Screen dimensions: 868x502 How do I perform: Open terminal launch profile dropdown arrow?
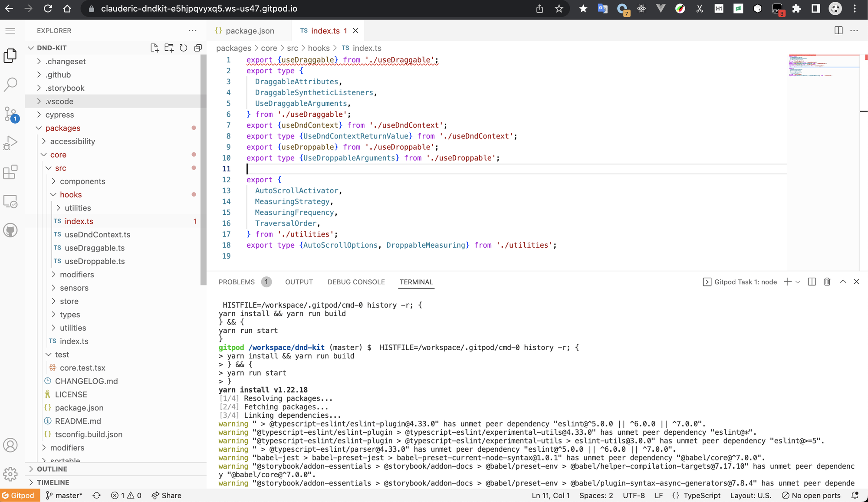[x=798, y=282]
